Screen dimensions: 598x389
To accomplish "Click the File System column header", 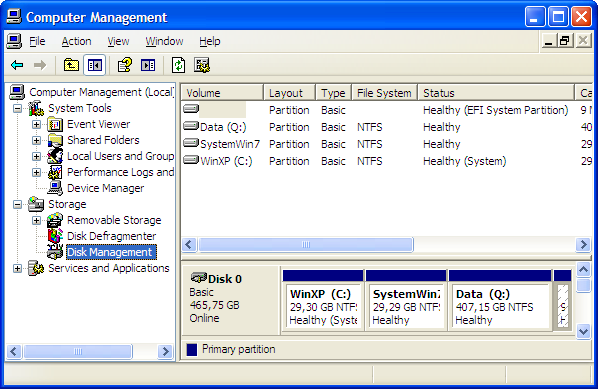I will point(384,93).
